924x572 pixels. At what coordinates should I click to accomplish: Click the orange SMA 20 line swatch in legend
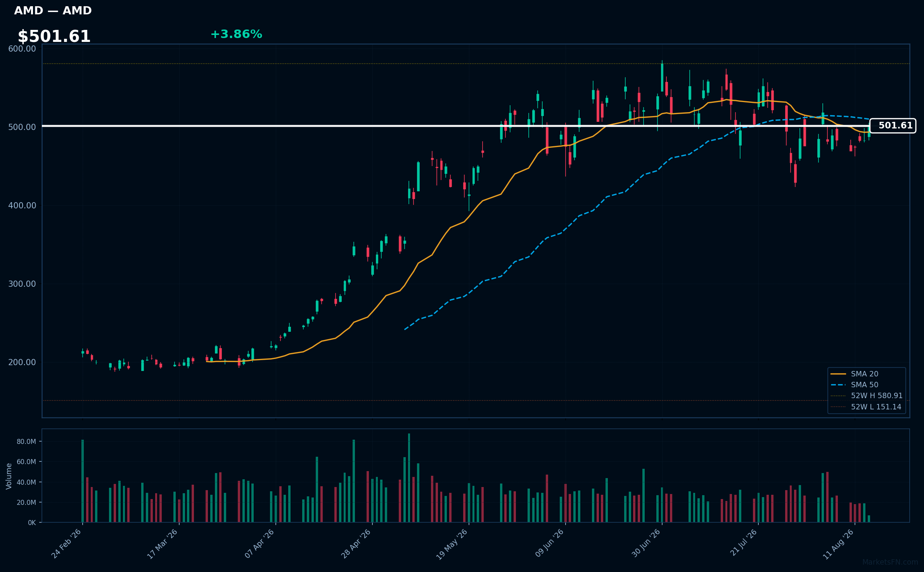(x=838, y=374)
